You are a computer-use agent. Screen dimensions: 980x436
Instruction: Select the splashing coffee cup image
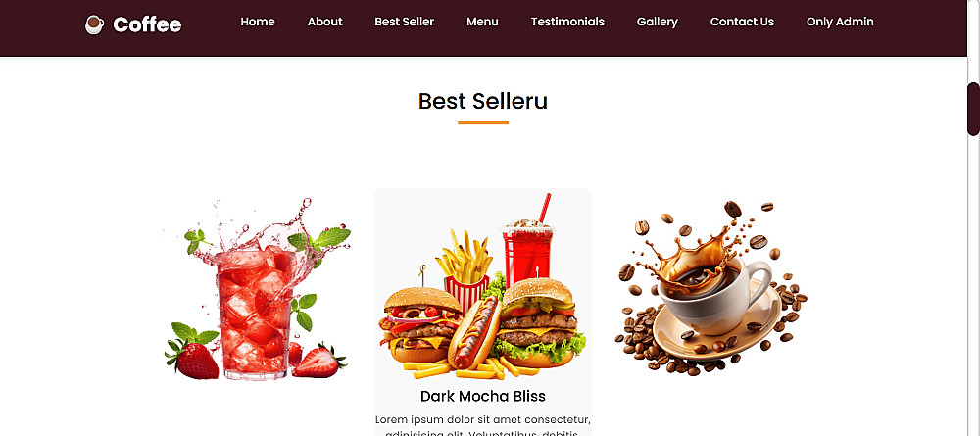[x=710, y=288]
